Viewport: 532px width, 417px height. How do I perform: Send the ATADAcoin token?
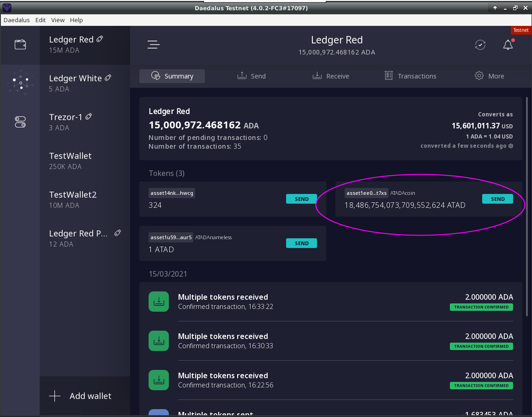click(x=497, y=199)
